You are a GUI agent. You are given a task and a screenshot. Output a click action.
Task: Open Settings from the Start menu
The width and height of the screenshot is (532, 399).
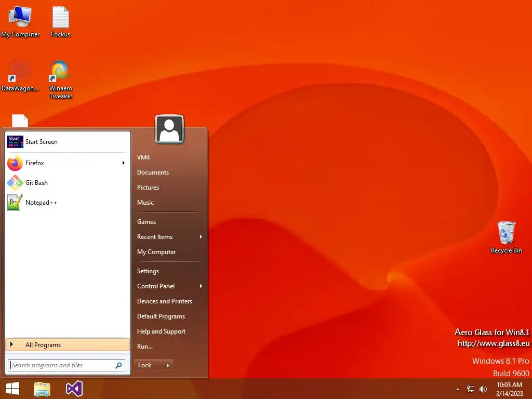click(x=148, y=271)
